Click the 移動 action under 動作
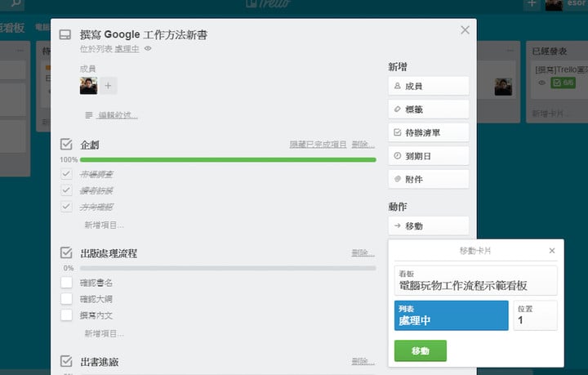The image size is (588, 375). point(429,225)
